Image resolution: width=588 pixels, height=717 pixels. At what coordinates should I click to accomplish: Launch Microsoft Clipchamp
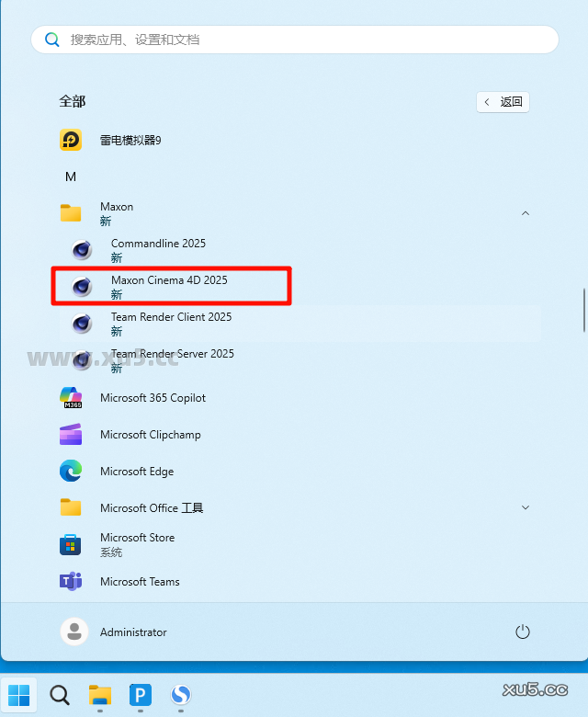pyautogui.click(x=150, y=435)
